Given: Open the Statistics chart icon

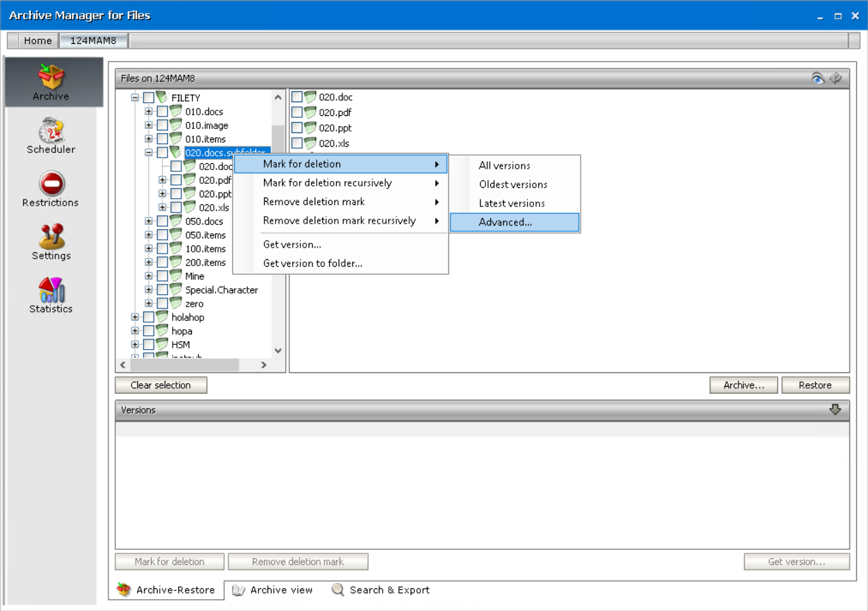Looking at the screenshot, I should pyautogui.click(x=51, y=290).
